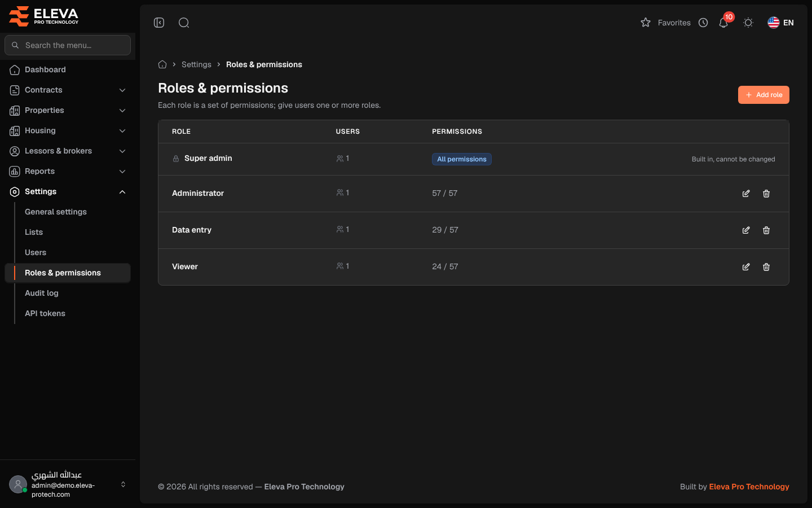The height and width of the screenshot is (508, 812).
Task: Click the Favorites star icon
Action: click(646, 23)
